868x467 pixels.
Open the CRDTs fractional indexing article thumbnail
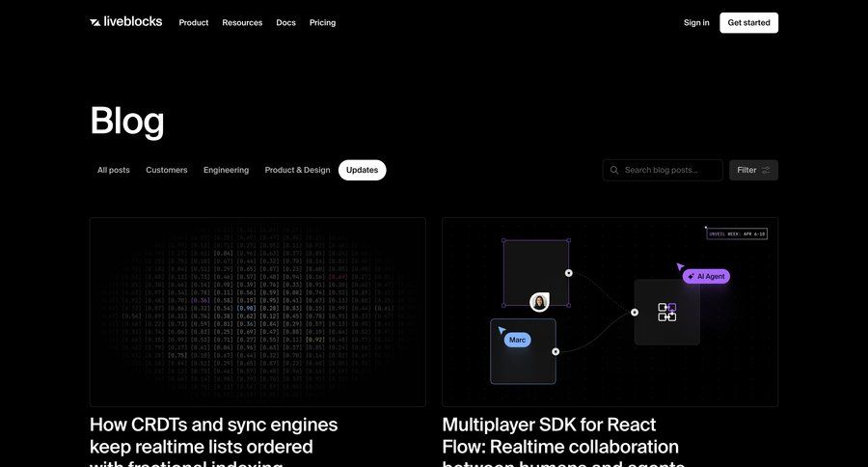pos(258,312)
